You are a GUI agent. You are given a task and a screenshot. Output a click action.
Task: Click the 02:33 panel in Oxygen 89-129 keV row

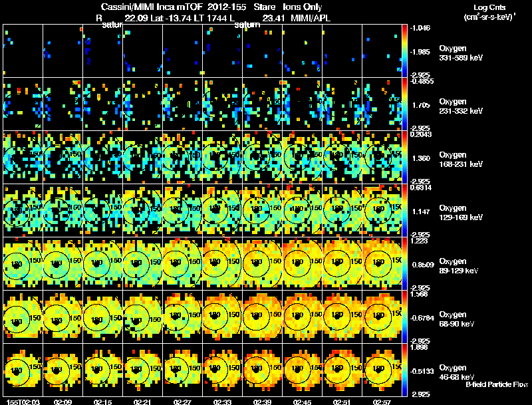pyautogui.click(x=222, y=263)
